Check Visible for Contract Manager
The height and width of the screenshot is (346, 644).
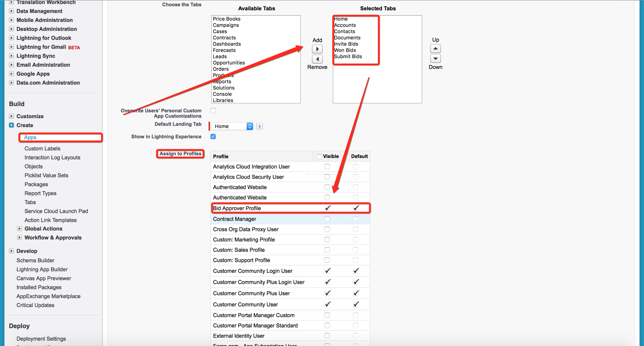[327, 219]
